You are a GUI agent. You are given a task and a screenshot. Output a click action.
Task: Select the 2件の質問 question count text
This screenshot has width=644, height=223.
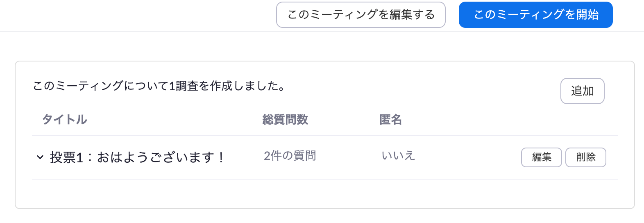pos(290,156)
